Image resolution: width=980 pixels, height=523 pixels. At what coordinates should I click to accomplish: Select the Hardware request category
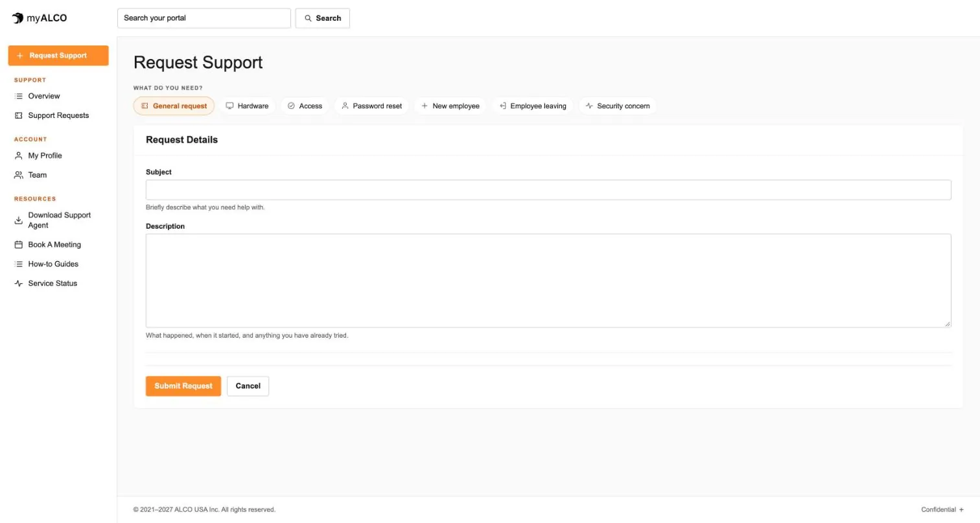point(247,106)
